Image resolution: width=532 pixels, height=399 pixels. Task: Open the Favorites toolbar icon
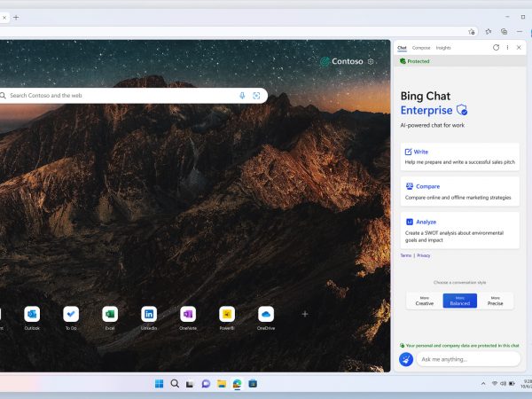point(489,32)
